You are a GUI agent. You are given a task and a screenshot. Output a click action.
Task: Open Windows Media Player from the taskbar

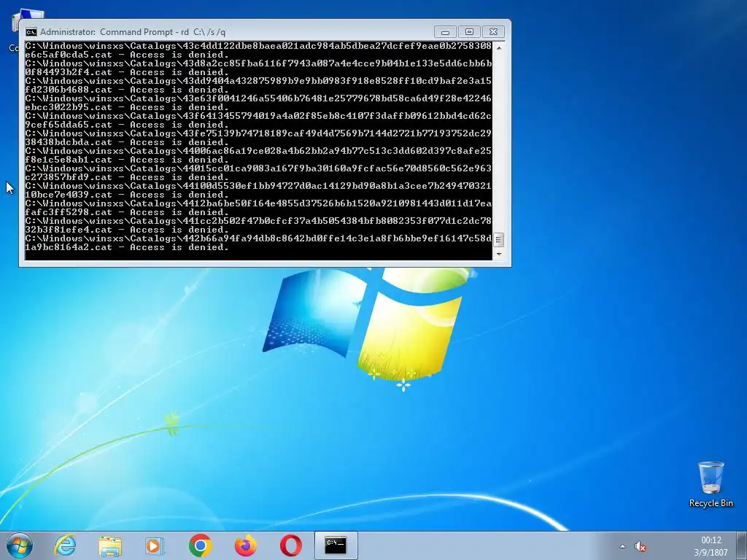click(155, 545)
